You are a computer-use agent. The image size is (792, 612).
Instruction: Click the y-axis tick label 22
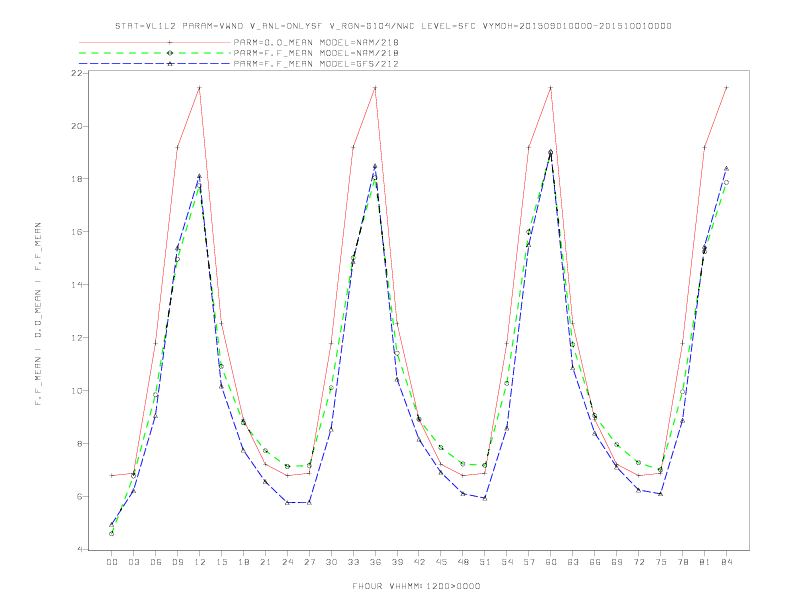(76, 73)
